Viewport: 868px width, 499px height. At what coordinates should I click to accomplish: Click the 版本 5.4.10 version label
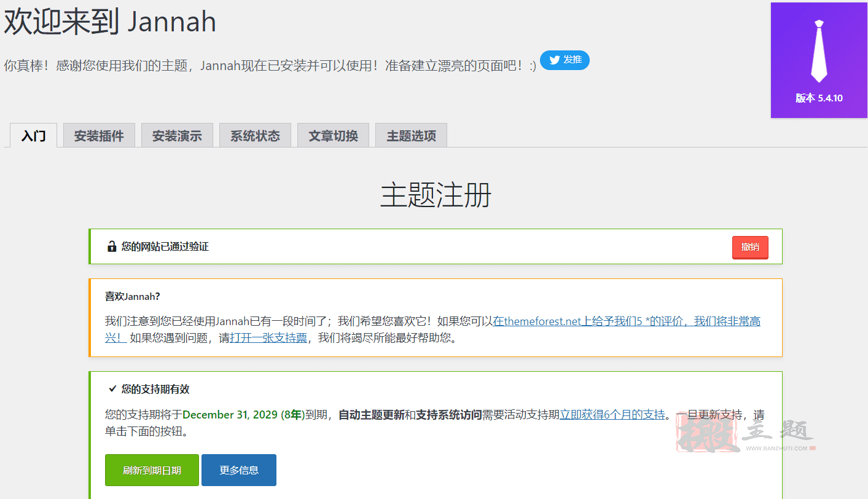click(819, 98)
